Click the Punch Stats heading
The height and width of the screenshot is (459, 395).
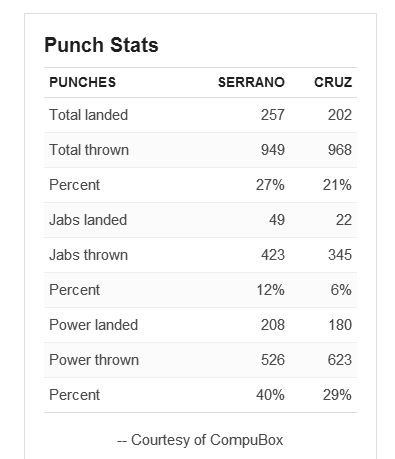click(101, 45)
